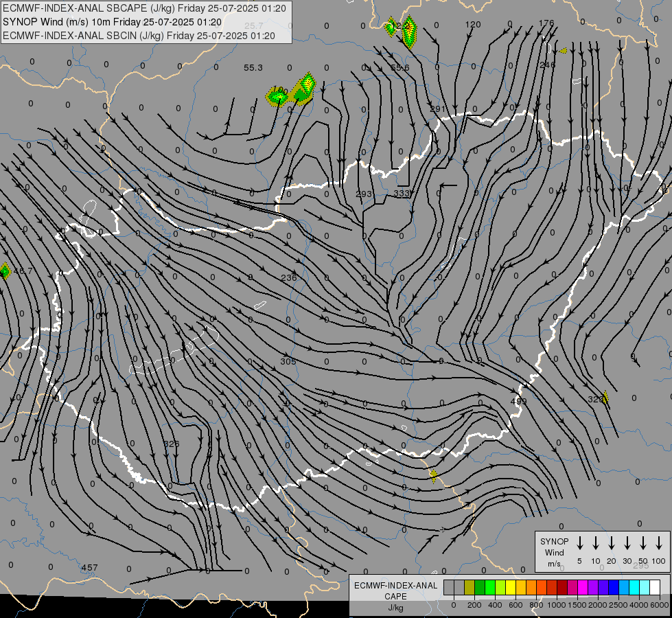Click the station value 333
The height and width of the screenshot is (618, 672).
401,194
